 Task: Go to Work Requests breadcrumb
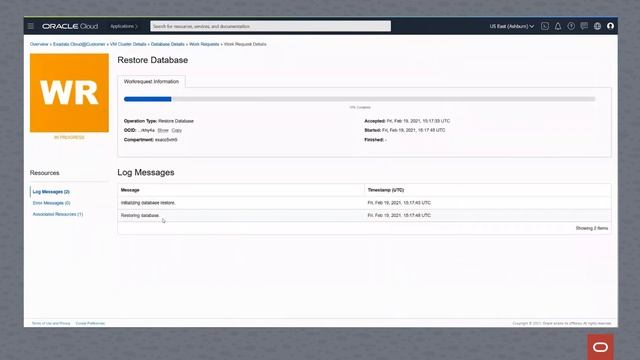pos(204,44)
